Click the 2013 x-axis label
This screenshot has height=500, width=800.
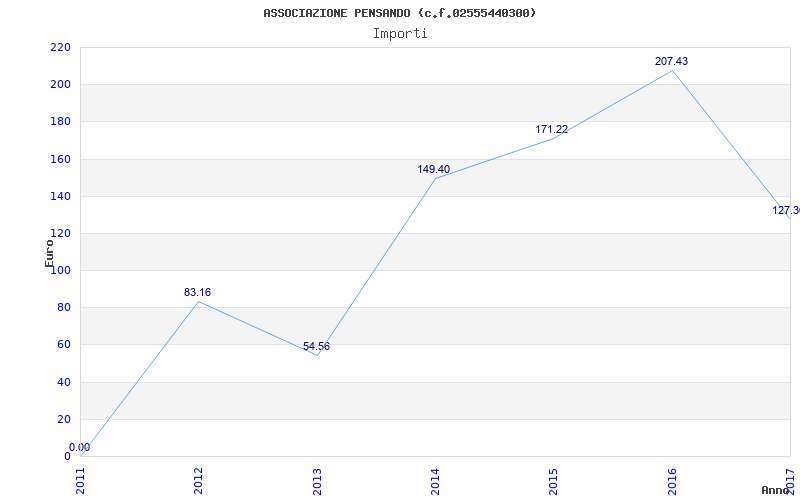click(x=317, y=481)
